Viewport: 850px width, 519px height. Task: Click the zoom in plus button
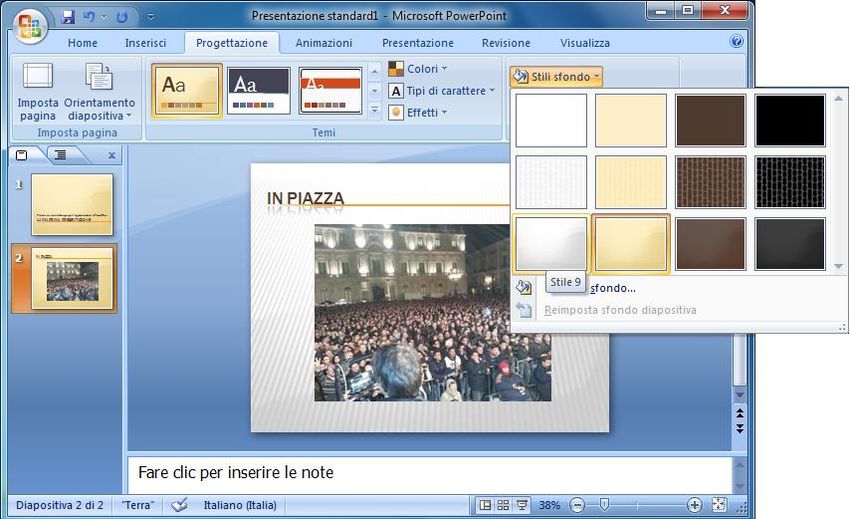tap(695, 505)
